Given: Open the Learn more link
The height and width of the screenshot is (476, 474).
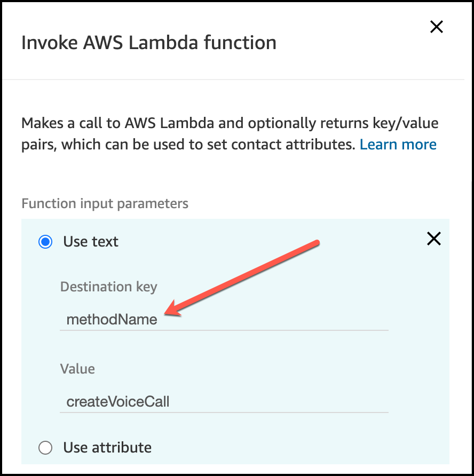Looking at the screenshot, I should [398, 145].
